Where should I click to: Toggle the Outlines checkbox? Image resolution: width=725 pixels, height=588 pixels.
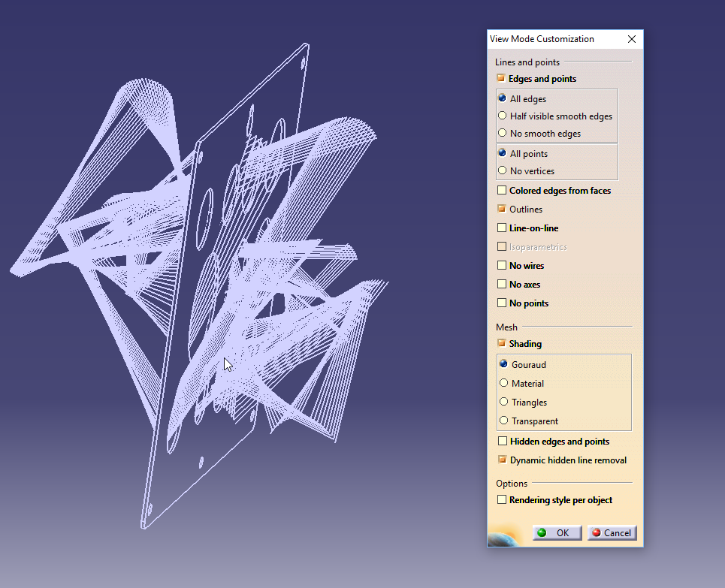click(502, 209)
